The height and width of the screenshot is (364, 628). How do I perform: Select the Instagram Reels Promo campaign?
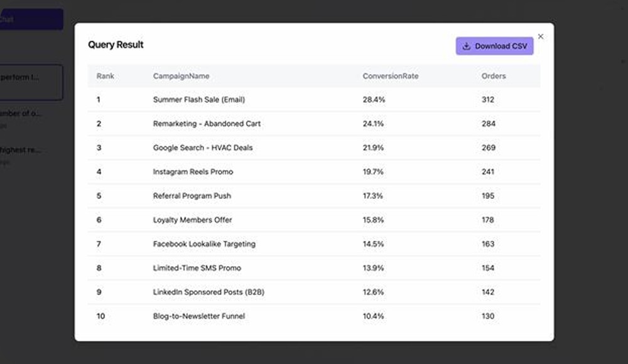click(193, 171)
